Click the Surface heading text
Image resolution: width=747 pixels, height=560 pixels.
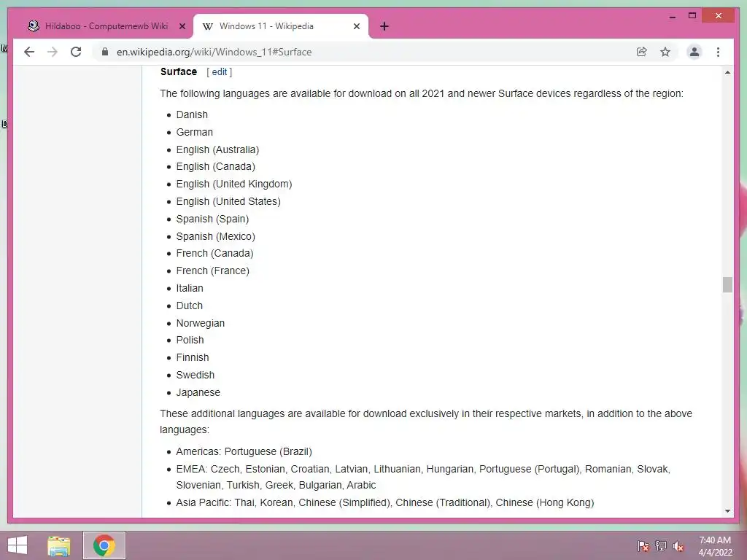179,72
